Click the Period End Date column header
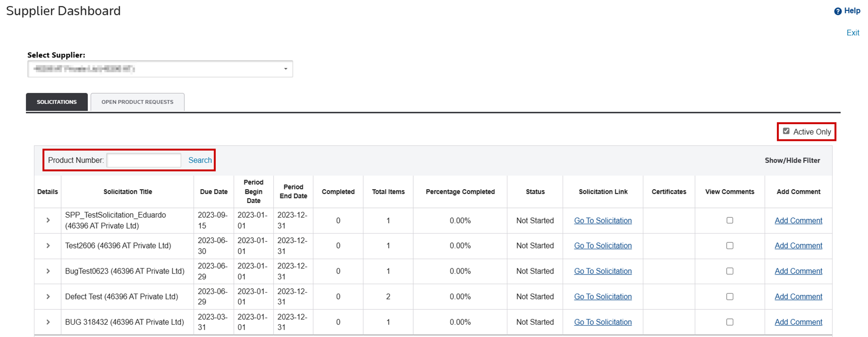This screenshot has height=337, width=868. [293, 192]
